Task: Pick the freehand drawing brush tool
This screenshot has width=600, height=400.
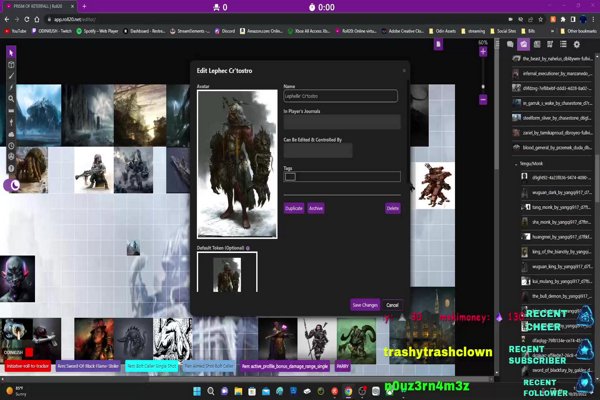Action: pos(11,76)
